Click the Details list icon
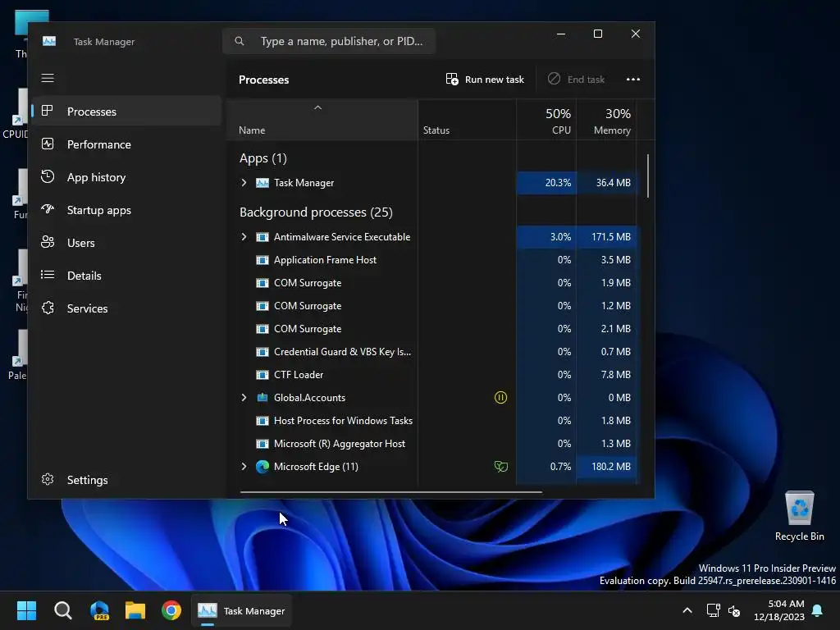This screenshot has width=840, height=630. click(x=48, y=275)
